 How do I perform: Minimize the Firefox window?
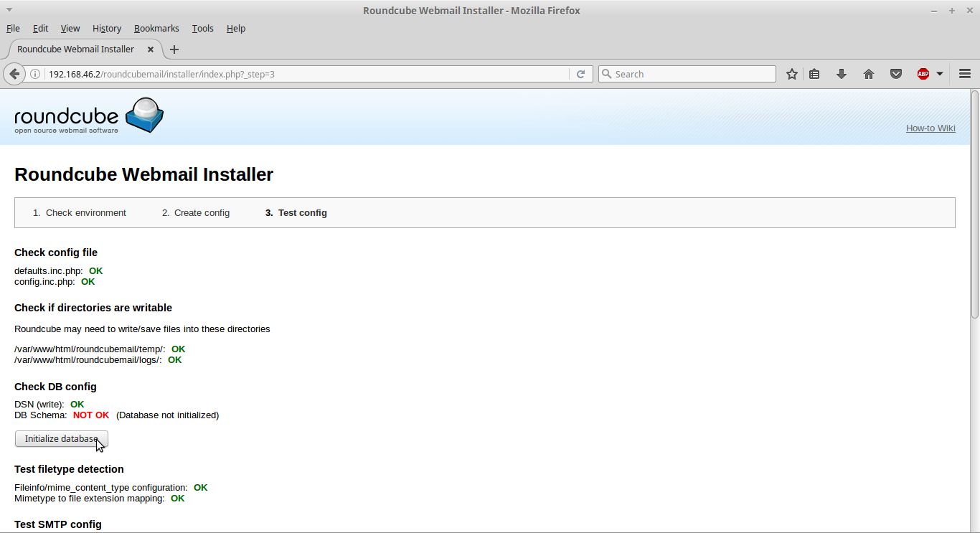click(x=935, y=10)
